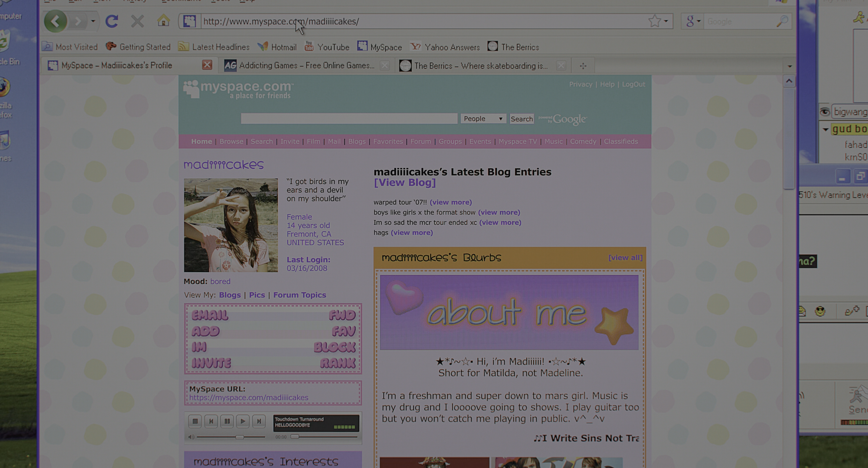Open the back history dropdown arrow
868x468 pixels.
tap(93, 21)
